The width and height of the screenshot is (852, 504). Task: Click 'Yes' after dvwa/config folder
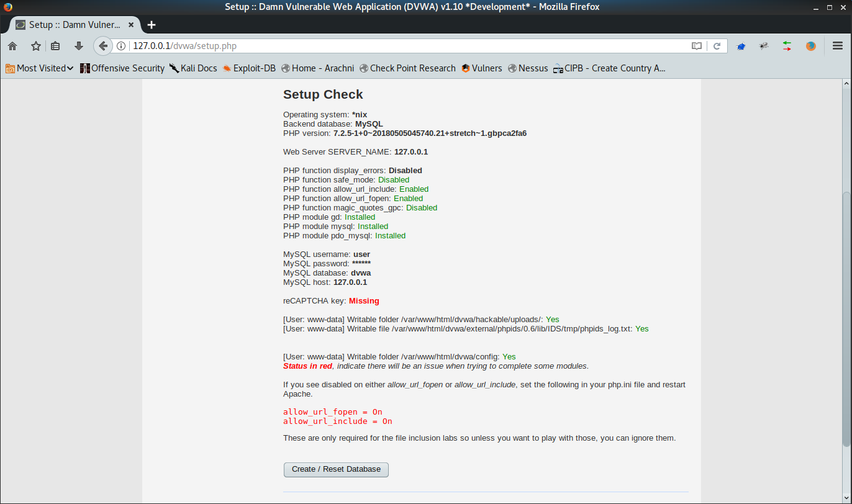tap(509, 357)
